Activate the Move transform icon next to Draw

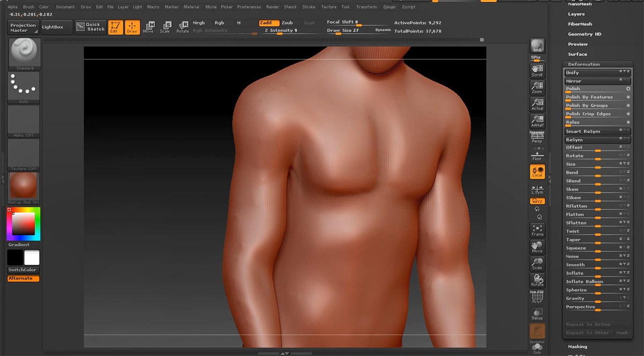point(149,27)
